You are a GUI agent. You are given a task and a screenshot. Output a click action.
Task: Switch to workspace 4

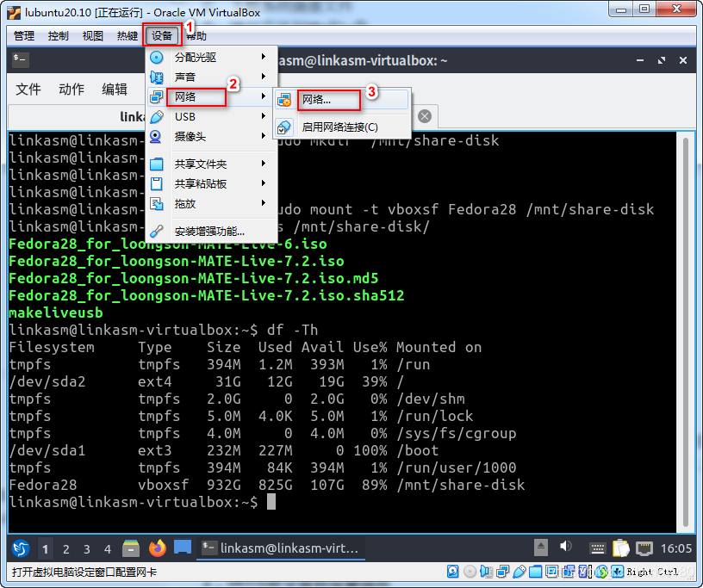click(x=108, y=549)
